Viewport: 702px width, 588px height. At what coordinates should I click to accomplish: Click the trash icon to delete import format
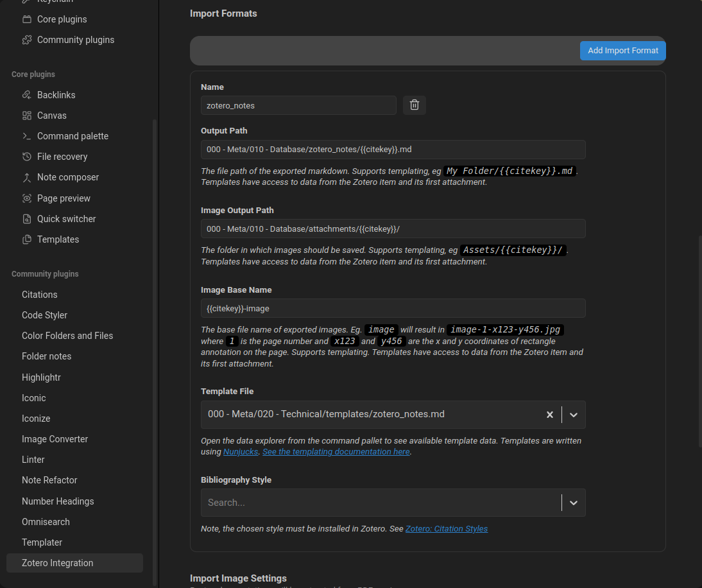point(414,105)
